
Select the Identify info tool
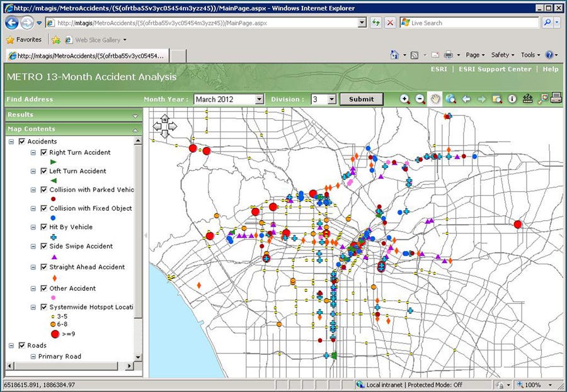tap(512, 99)
